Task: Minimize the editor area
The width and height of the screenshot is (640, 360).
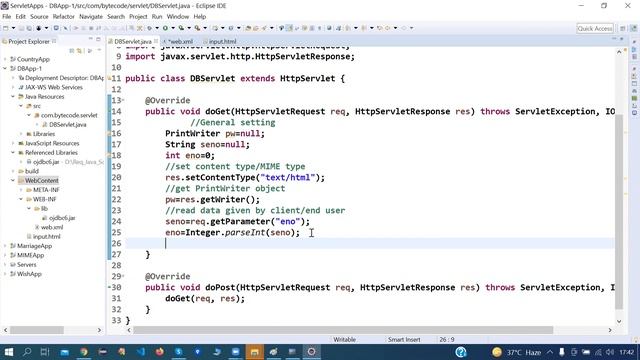Action: click(614, 39)
